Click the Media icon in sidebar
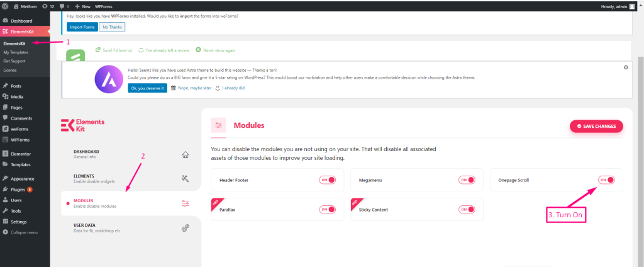 (x=5, y=97)
